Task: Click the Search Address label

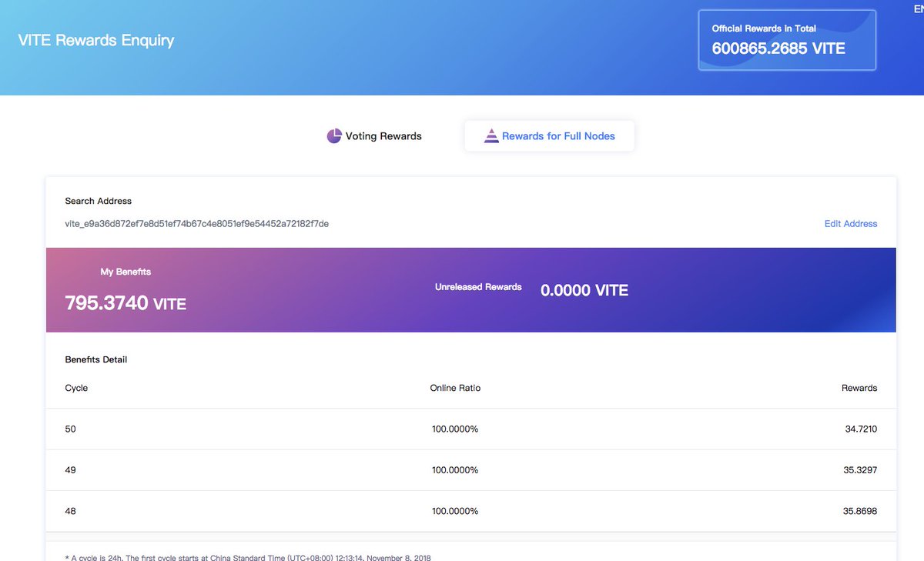Action: point(99,201)
